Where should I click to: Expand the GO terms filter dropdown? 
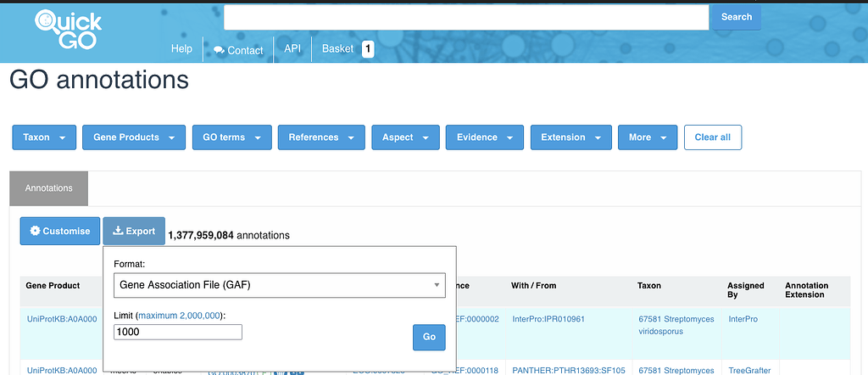pyautogui.click(x=232, y=137)
